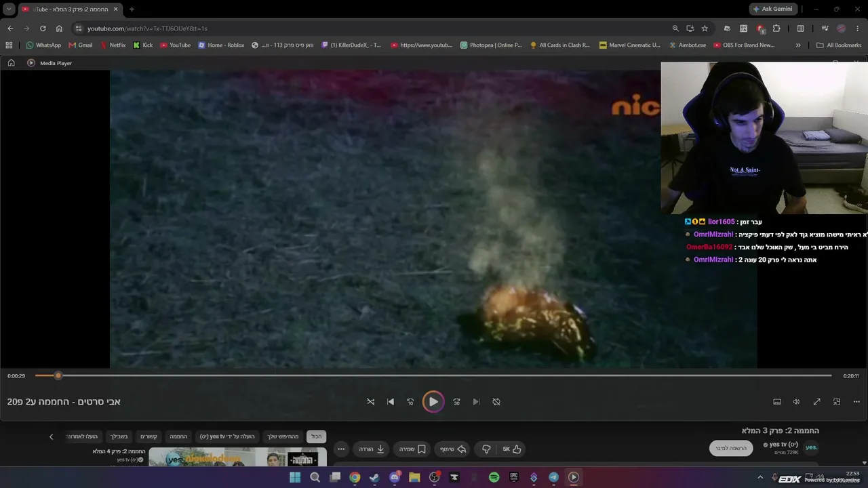Image resolution: width=868 pixels, height=488 pixels.
Task: Select the 'הועלה על ידי yes tv' chip
Action: click(227, 436)
